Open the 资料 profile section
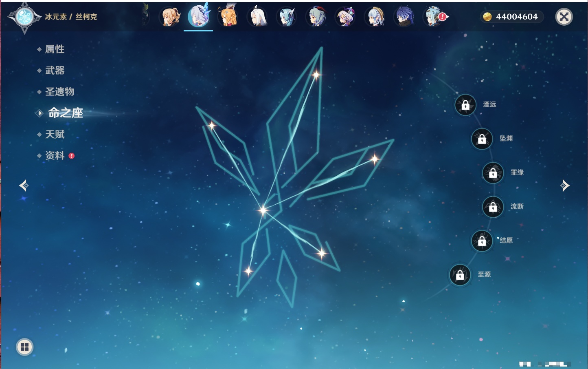This screenshot has height=369, width=588. 55,156
